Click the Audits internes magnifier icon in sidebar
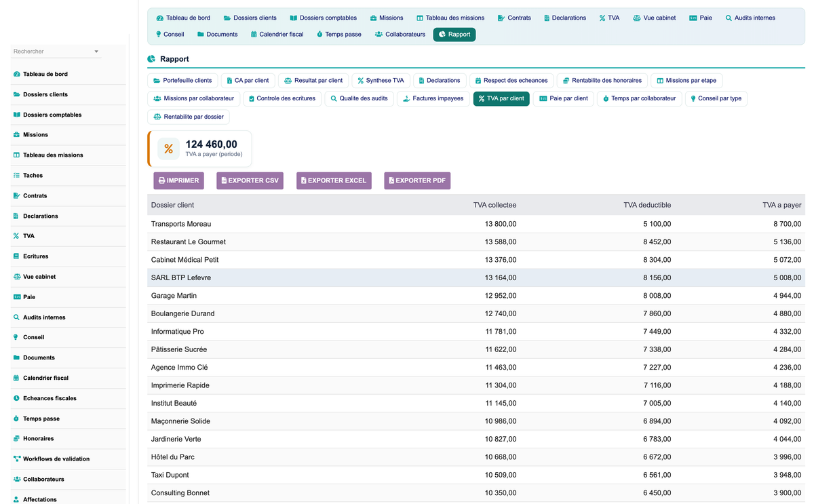The image size is (814, 504). tap(16, 317)
